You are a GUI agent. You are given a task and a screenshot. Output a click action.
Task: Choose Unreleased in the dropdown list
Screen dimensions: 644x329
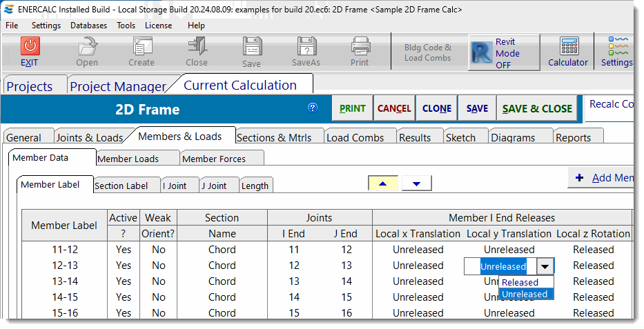525,295
